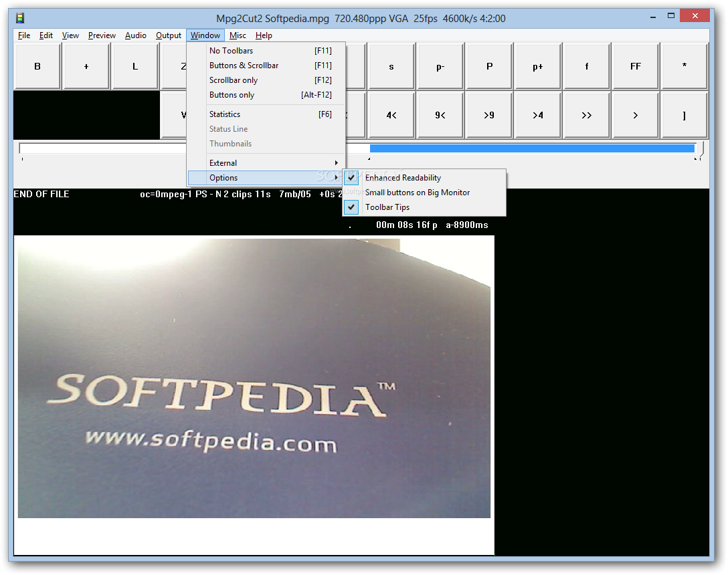Click the 00m 08s 16f p timecode
728x575 pixels.
[407, 225]
